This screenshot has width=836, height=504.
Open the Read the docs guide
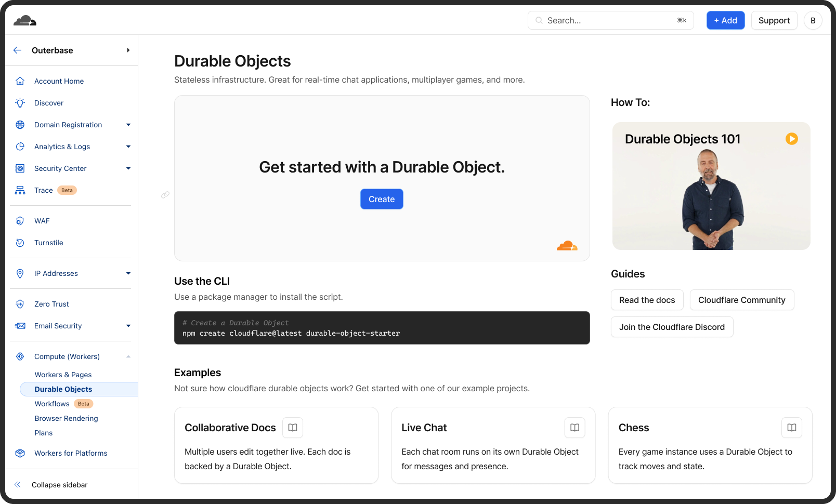pos(647,300)
